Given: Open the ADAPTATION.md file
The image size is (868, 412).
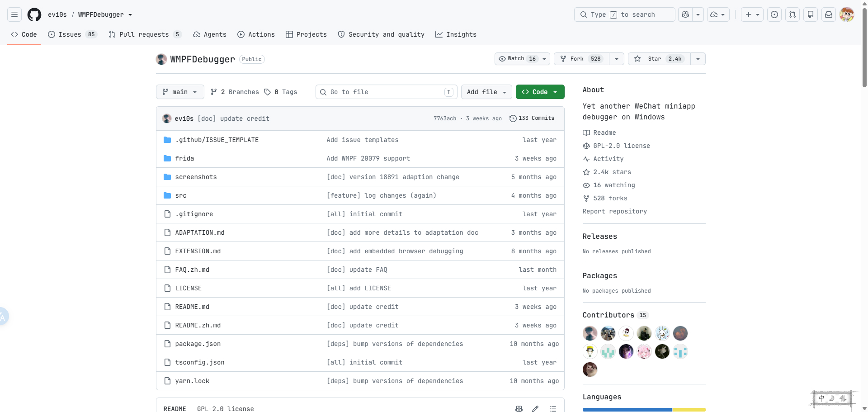Looking at the screenshot, I should [x=200, y=232].
